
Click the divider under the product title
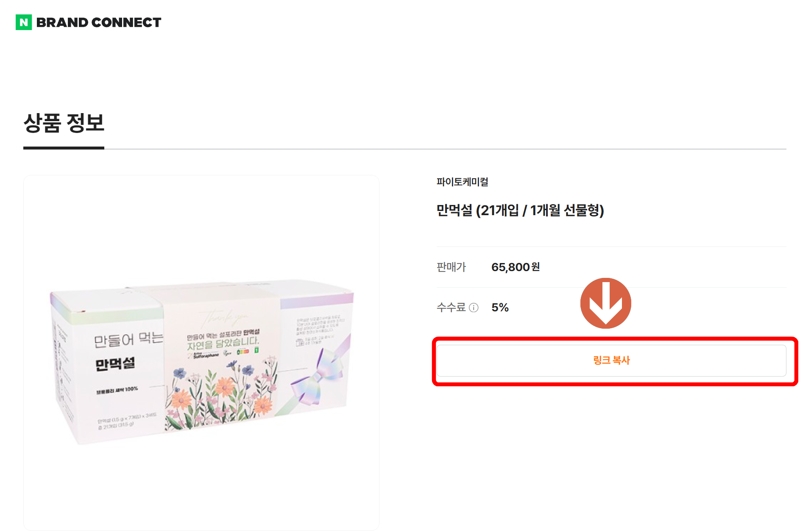(612, 246)
